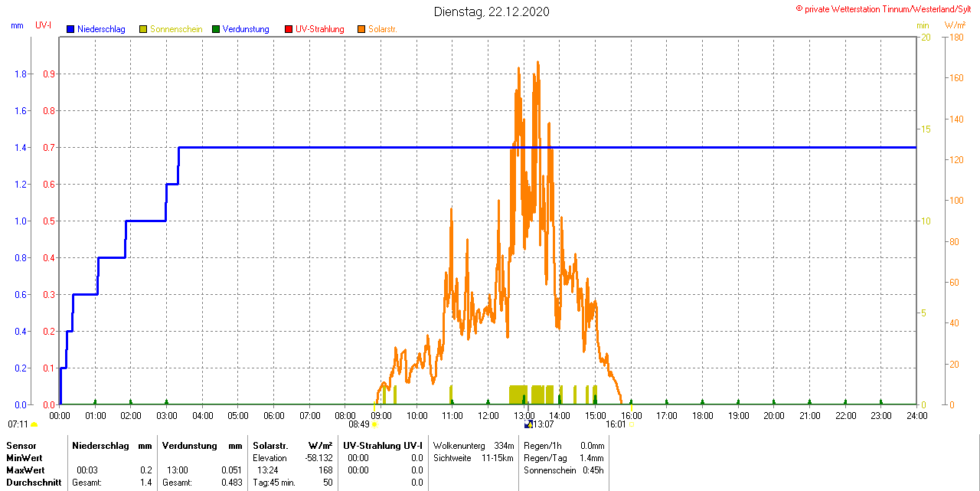The width and height of the screenshot is (980, 491).
Task: Click the sunshine duration value "0:45h"
Action: 593,470
